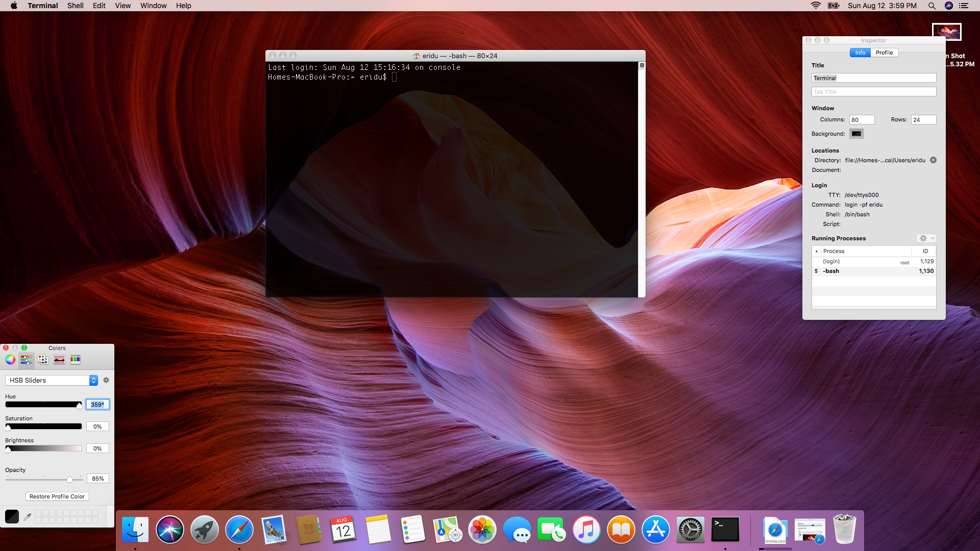Open the Help menu

[x=184, y=6]
